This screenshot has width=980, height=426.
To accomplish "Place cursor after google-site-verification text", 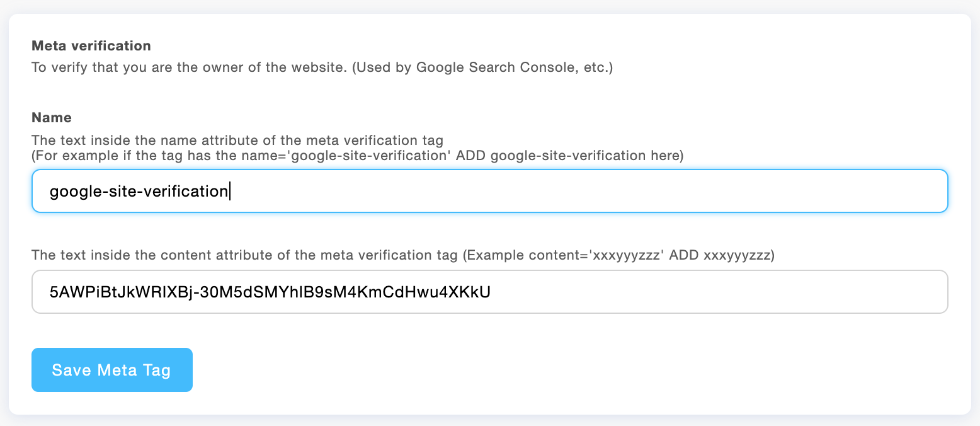I will 230,190.
